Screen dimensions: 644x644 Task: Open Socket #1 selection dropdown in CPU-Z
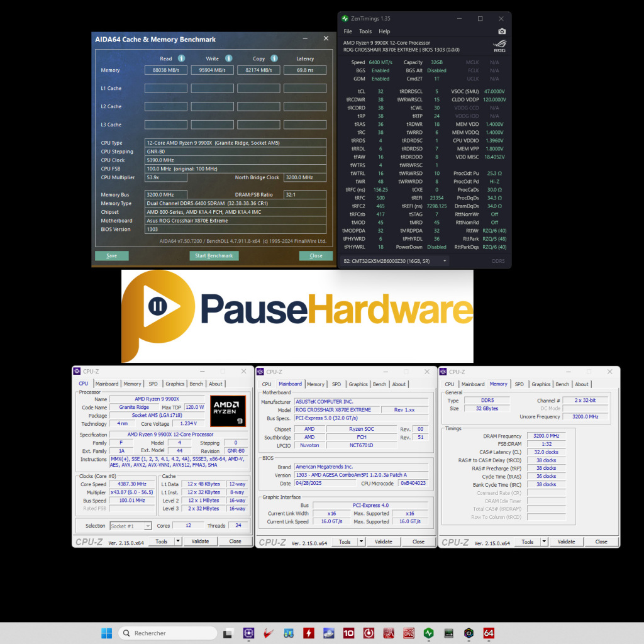[x=131, y=526]
